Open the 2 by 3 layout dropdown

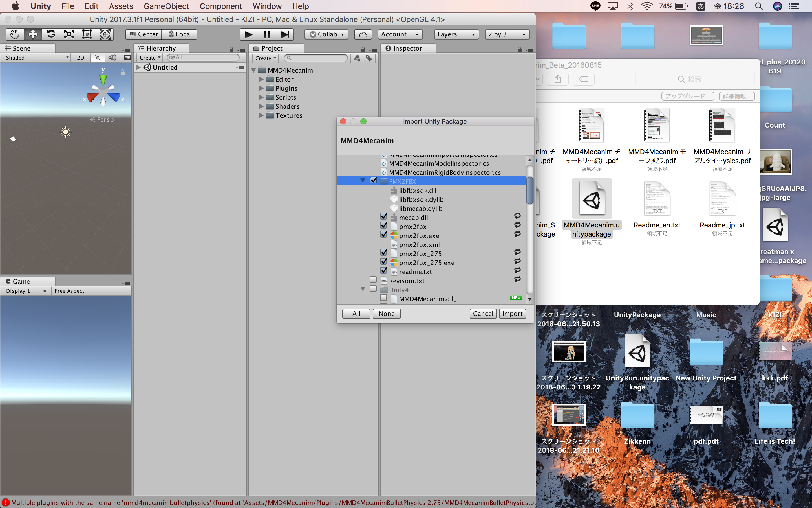[507, 34]
